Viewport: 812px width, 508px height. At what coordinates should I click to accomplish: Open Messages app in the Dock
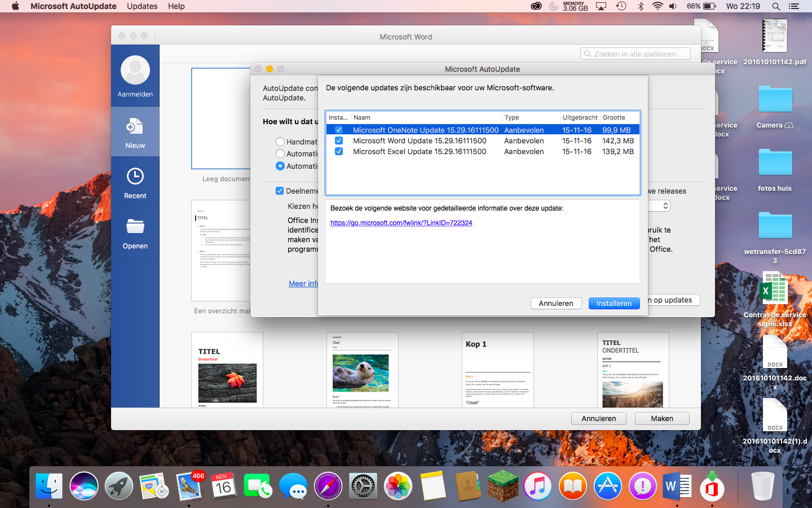tap(293, 485)
